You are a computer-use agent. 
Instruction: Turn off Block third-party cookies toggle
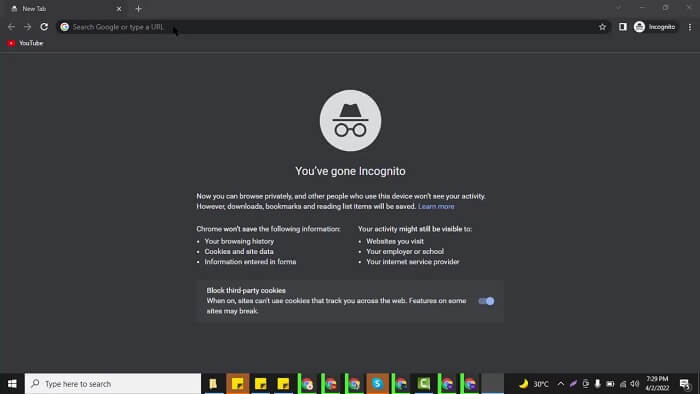[486, 301]
